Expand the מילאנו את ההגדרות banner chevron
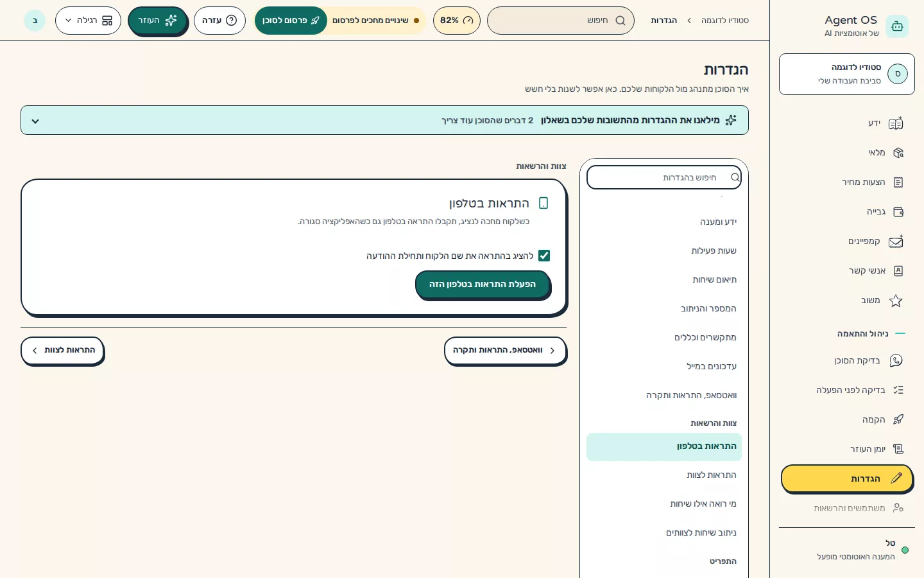Viewport: 924px width, 578px height. tap(35, 121)
